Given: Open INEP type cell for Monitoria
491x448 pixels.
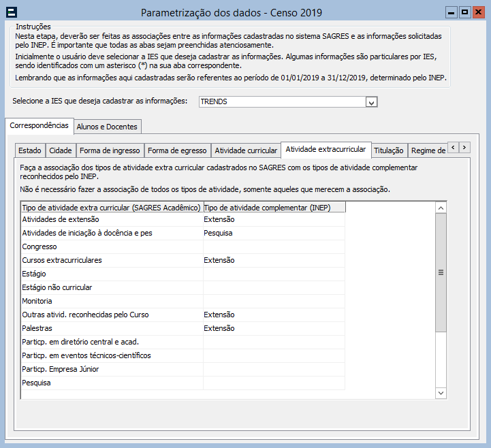Looking at the screenshot, I should point(274,301).
